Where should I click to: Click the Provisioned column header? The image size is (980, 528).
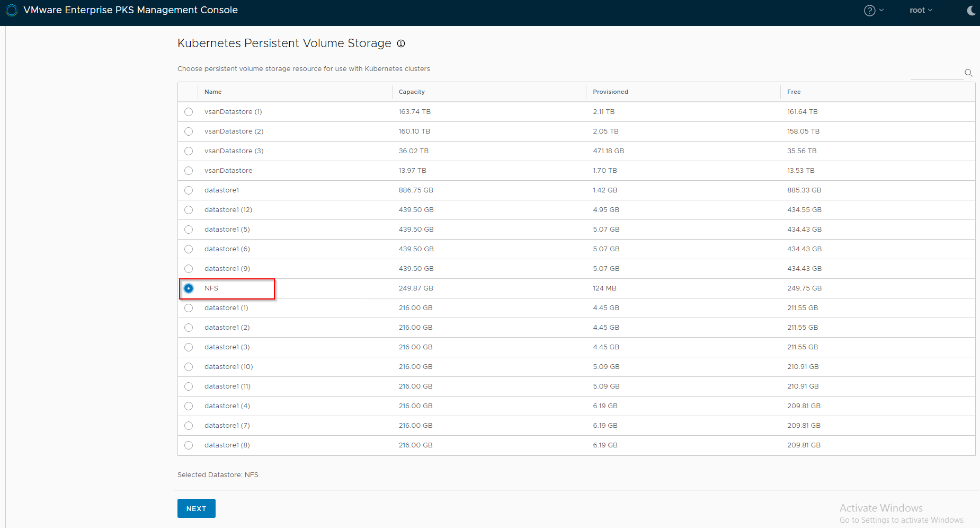[x=610, y=92]
